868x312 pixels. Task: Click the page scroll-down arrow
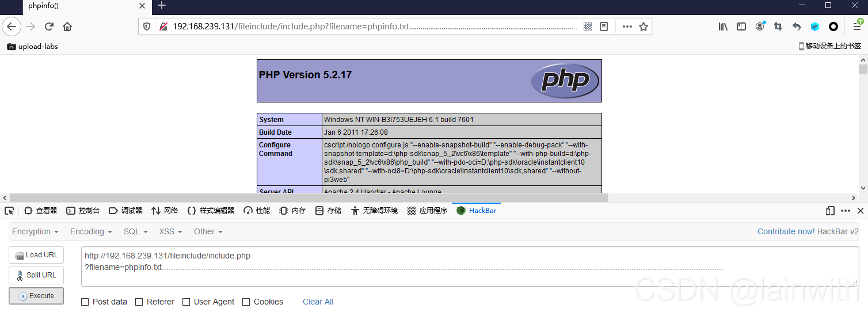863,188
